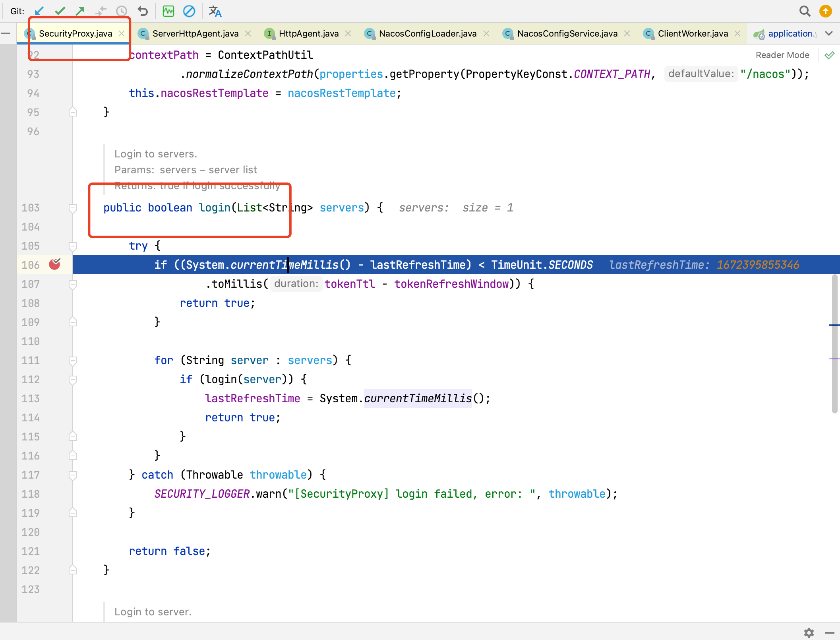Click Git commit checkmark icon
Viewport: 840px width, 640px height.
60,11
